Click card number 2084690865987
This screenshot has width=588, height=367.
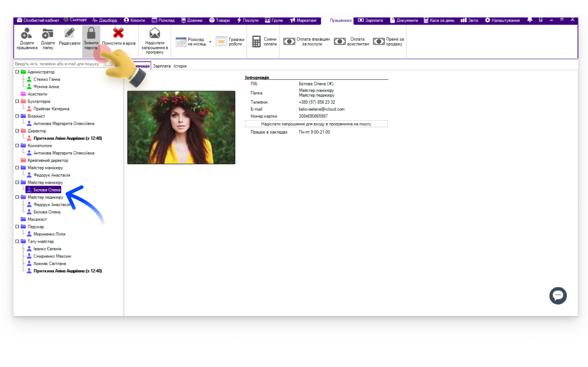pos(313,116)
